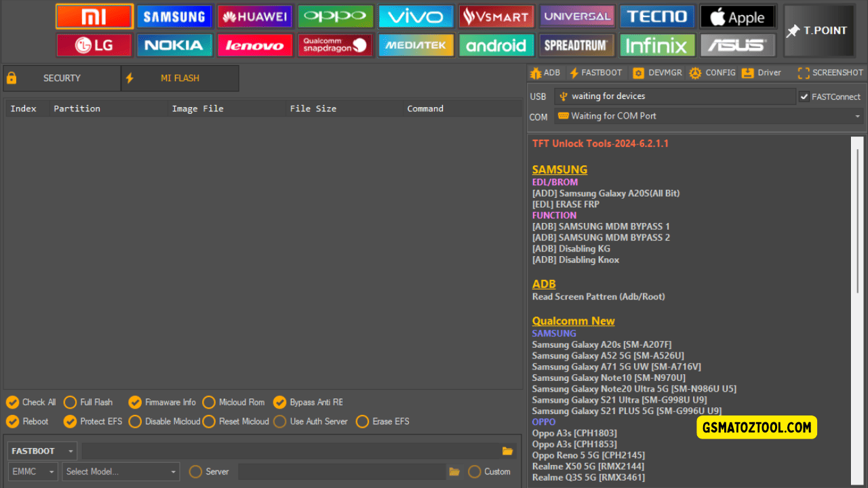Open the folder browse icon beside FASTBOOT field
The image size is (868, 488).
(508, 450)
